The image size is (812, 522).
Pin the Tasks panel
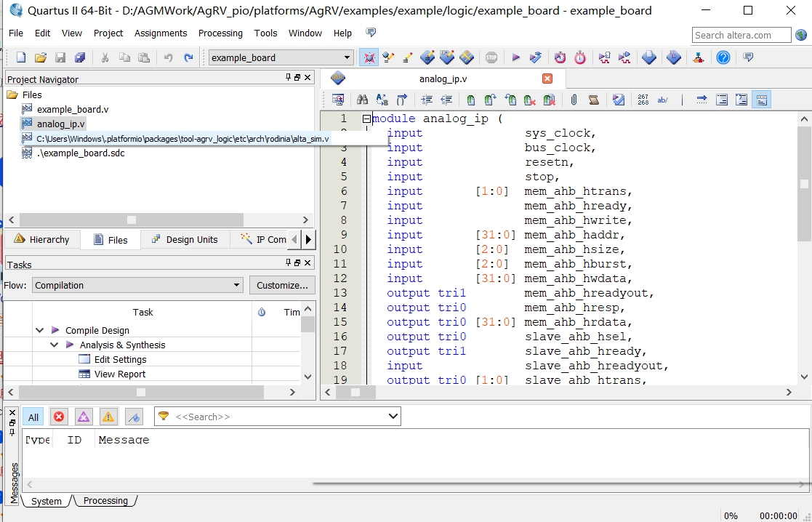[289, 262]
